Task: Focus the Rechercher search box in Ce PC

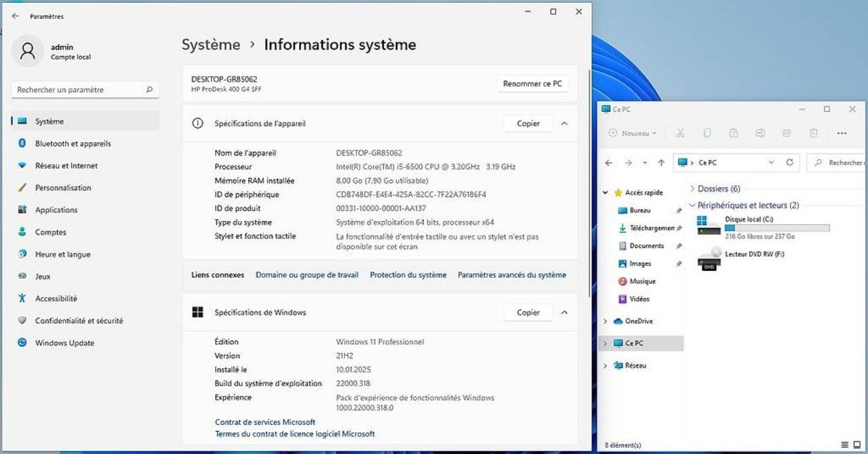Action: click(837, 163)
